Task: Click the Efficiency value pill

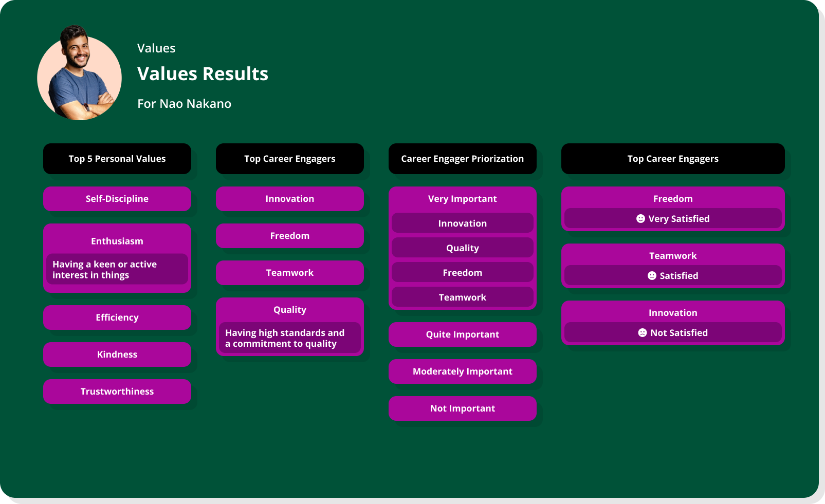Action: pos(117,318)
